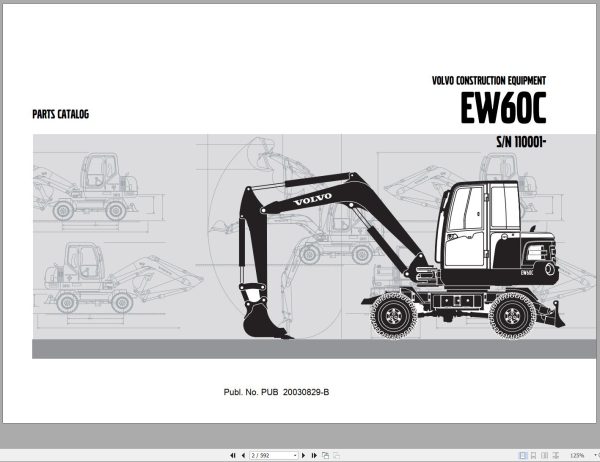This screenshot has height=462, width=600.
Task: Click the PARTS CATALOG heading
Action: click(60, 114)
